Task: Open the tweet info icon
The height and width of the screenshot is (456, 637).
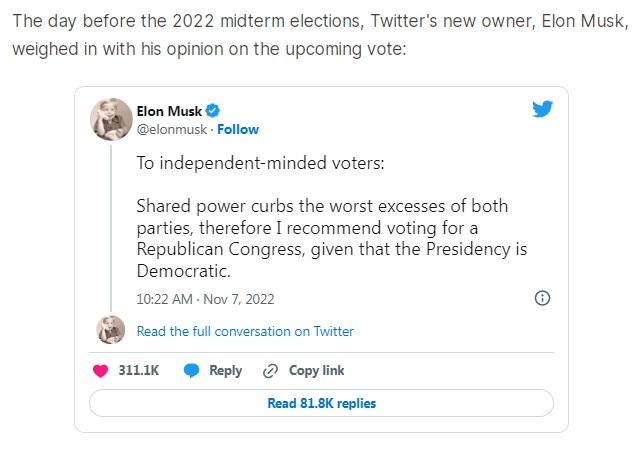Action: (x=542, y=298)
